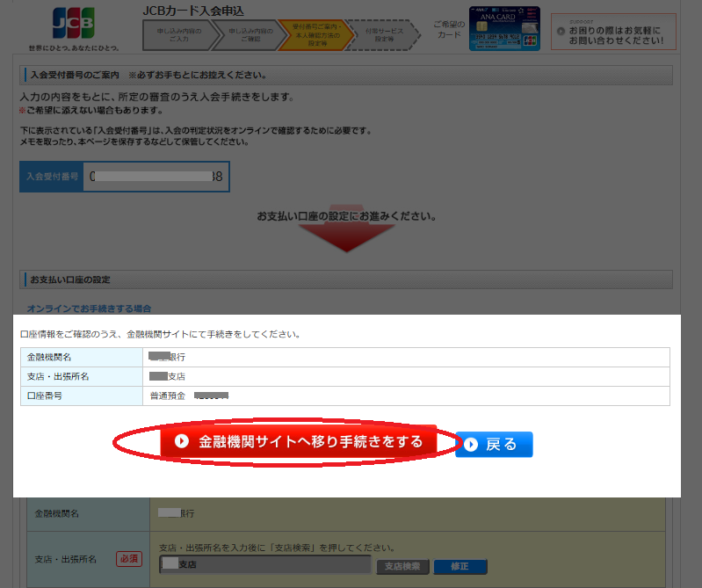The image size is (702, 588).
Task: Click 支店・出張所名 label in dialog
Action: 58,377
